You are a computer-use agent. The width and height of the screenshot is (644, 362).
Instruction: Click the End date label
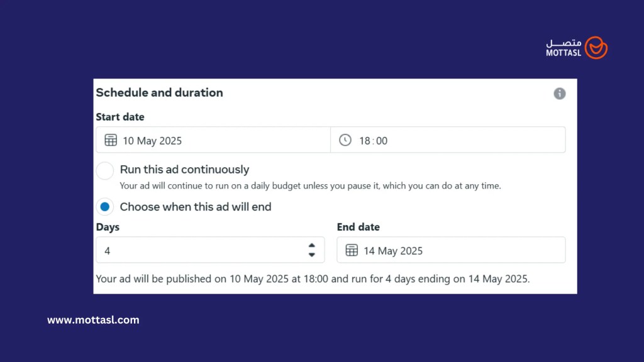pos(358,227)
